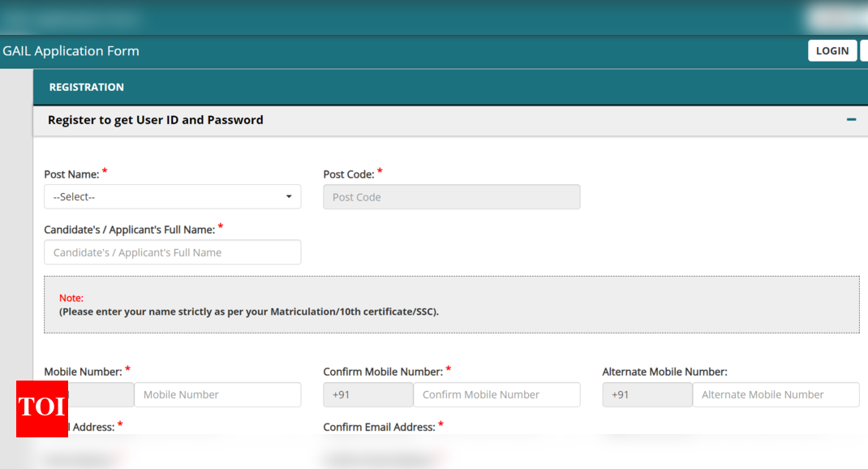868x469 pixels.
Task: Click into the Mobile Number input box
Action: point(217,394)
